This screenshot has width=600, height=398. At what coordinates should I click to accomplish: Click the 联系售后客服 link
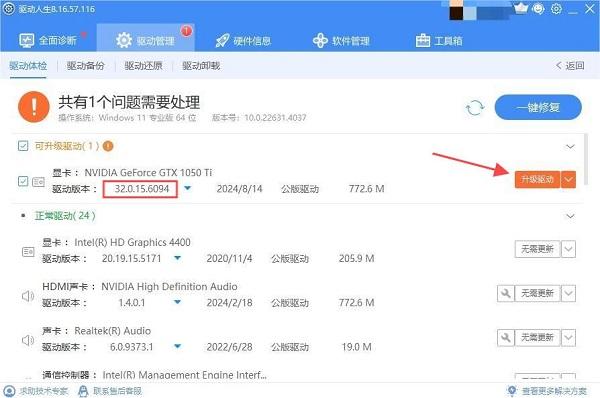point(110,391)
